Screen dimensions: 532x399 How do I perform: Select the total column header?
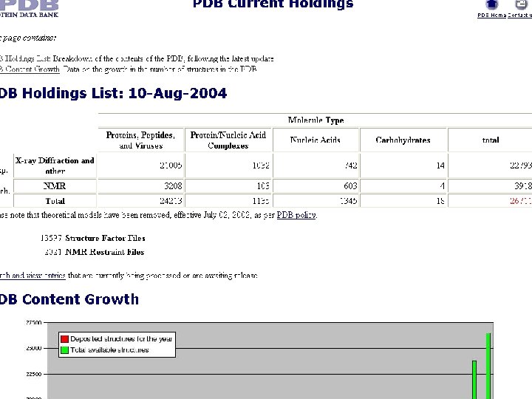point(491,140)
